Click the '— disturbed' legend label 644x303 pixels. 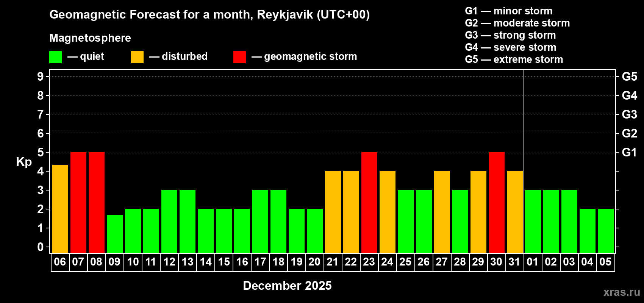178,56
